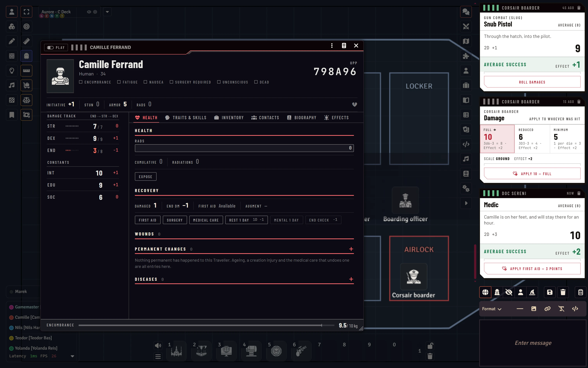Viewport: 588px width, 368px height.
Task: Collapse the sidebar with the arrow icon
Action: coord(466,203)
